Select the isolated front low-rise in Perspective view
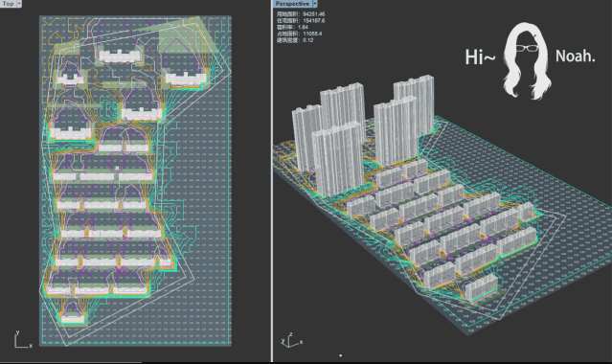The image size is (612, 364). (x=482, y=288)
